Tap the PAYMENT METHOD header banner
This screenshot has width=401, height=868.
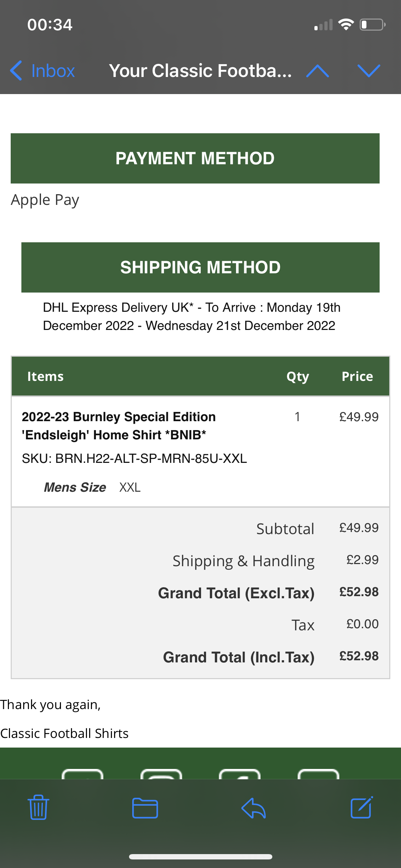195,158
